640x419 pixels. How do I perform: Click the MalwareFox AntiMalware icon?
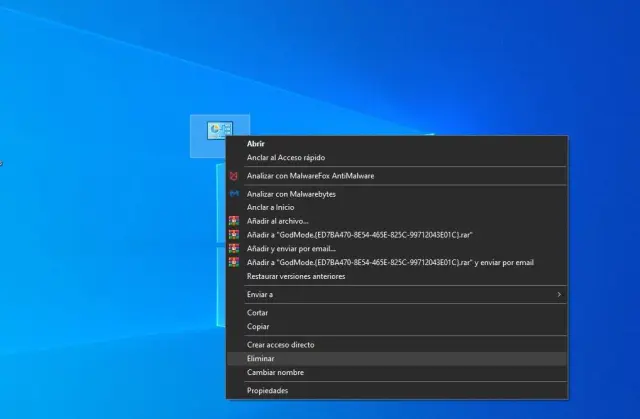(234, 176)
